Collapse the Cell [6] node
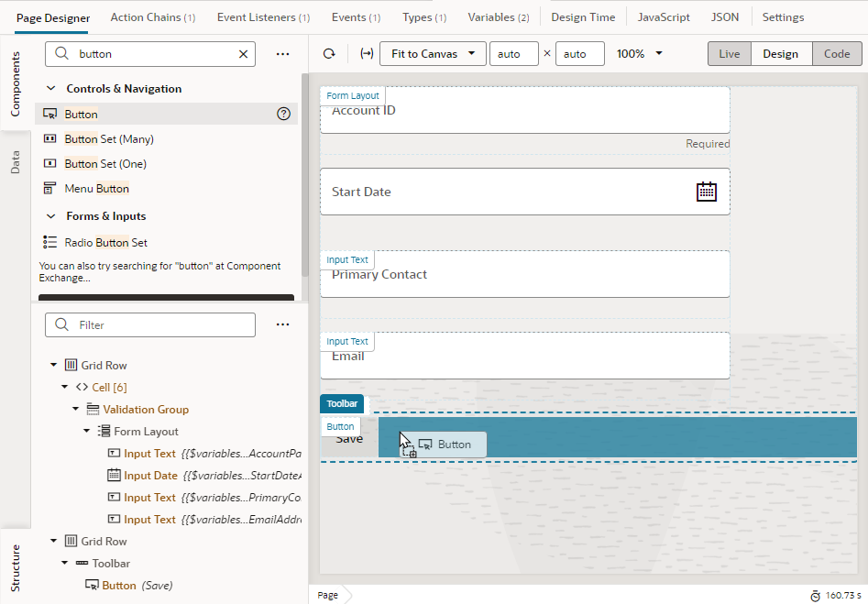Image resolution: width=868 pixels, height=604 pixels. (x=65, y=387)
